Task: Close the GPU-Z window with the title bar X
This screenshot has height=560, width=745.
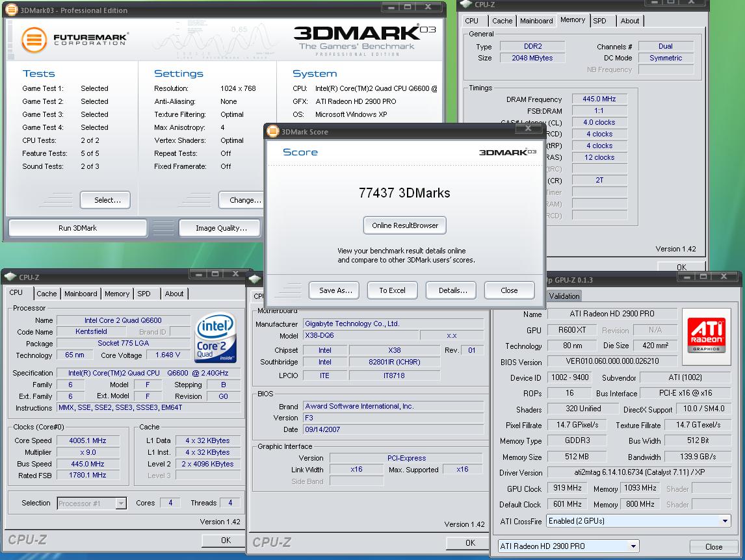Action: click(724, 276)
